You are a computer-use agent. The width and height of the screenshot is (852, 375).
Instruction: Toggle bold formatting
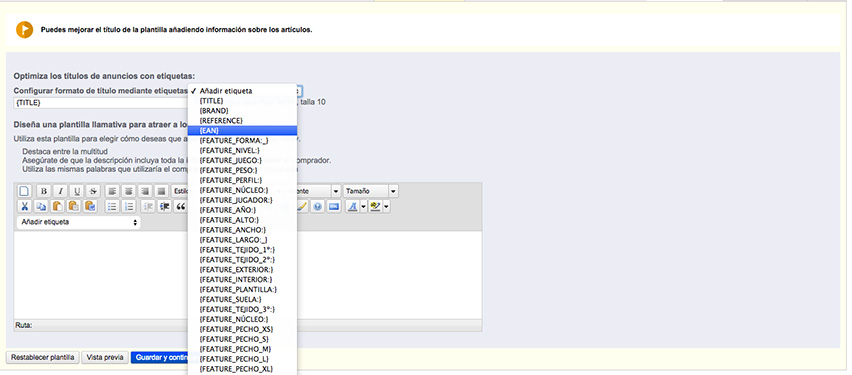(43, 191)
